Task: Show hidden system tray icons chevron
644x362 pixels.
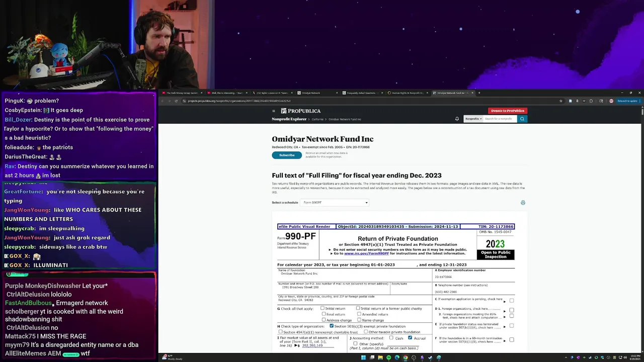Action: point(566,357)
